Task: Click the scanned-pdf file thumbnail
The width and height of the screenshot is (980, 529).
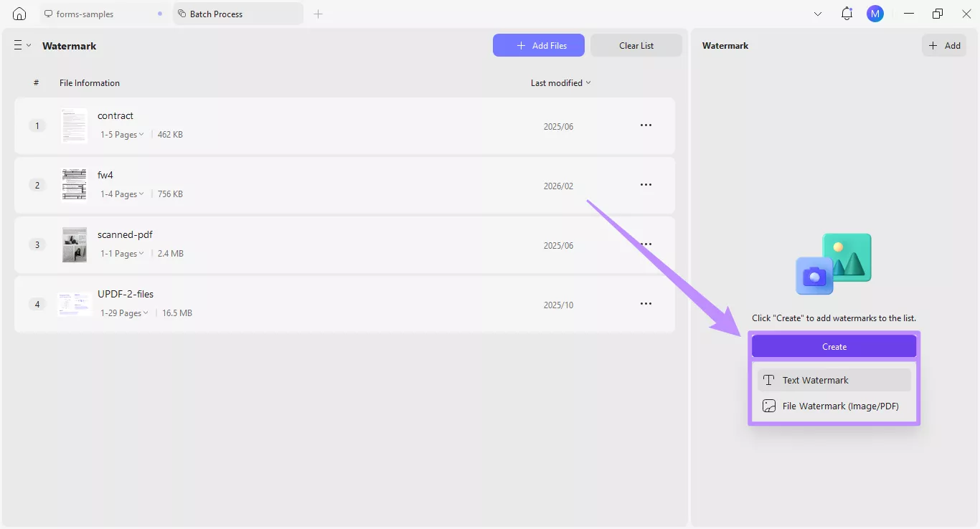Action: [x=74, y=244]
